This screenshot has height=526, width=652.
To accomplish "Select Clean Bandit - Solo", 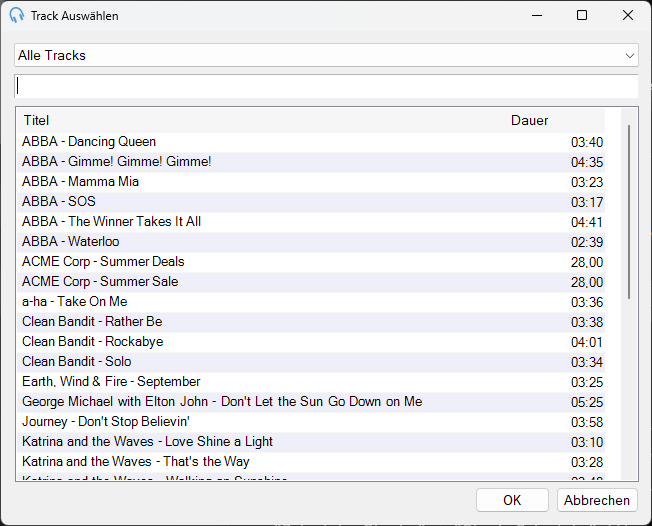I will (x=311, y=362).
